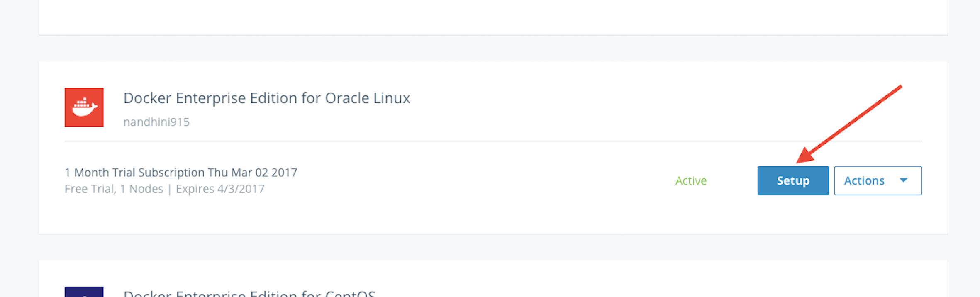The width and height of the screenshot is (980, 297).
Task: Click the Free Trial plan label
Action: (x=89, y=189)
